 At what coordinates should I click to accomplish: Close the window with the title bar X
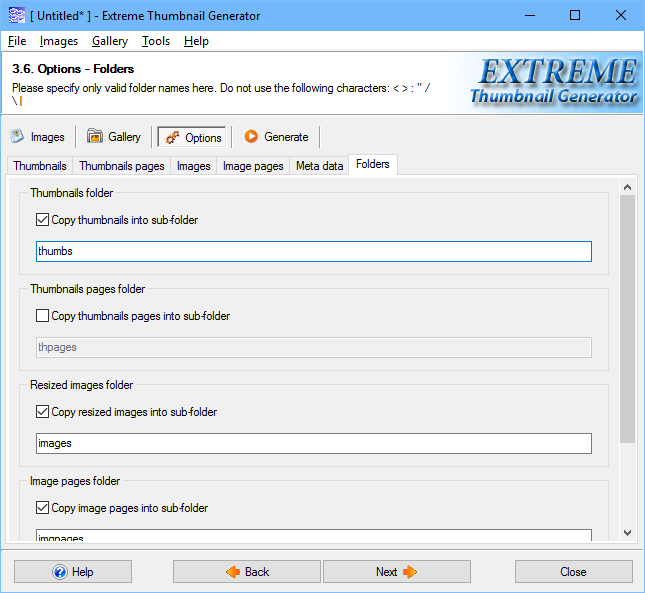coord(621,16)
